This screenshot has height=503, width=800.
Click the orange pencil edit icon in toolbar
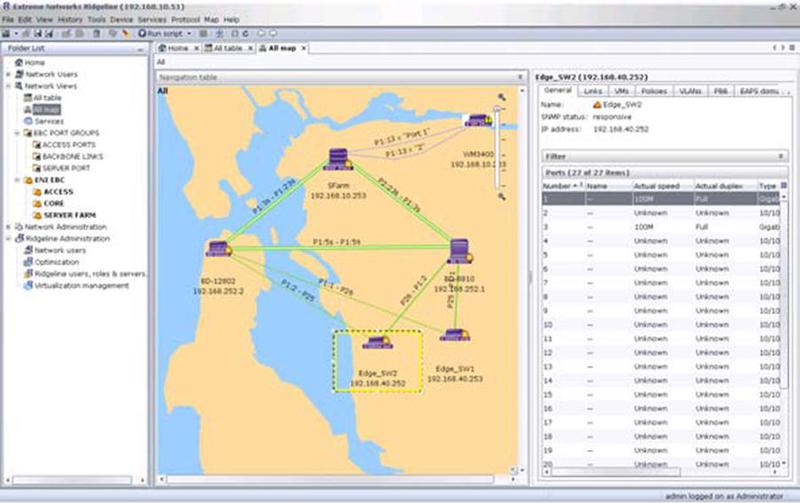pos(126,34)
